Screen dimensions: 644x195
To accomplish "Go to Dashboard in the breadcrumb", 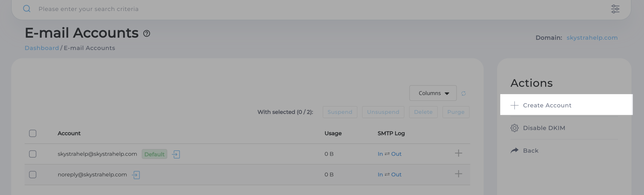I will pos(42,48).
